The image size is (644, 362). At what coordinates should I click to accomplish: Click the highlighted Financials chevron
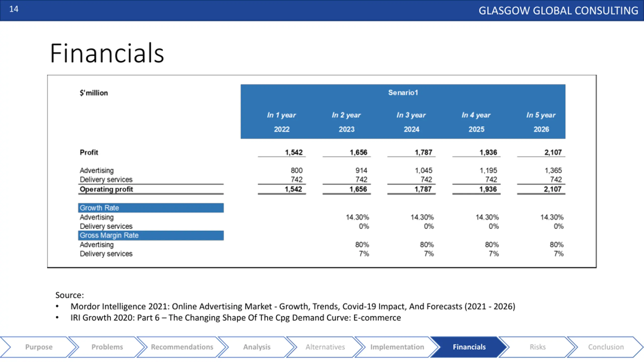pos(469,347)
